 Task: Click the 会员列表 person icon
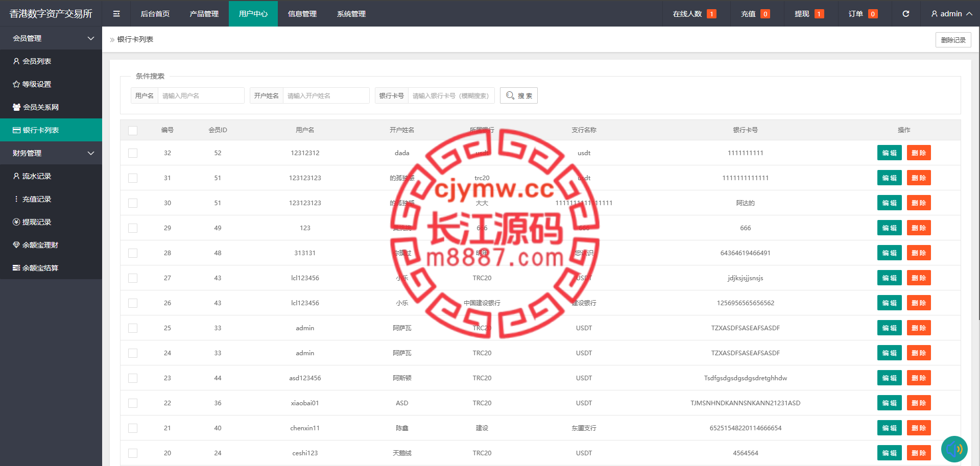tap(16, 61)
